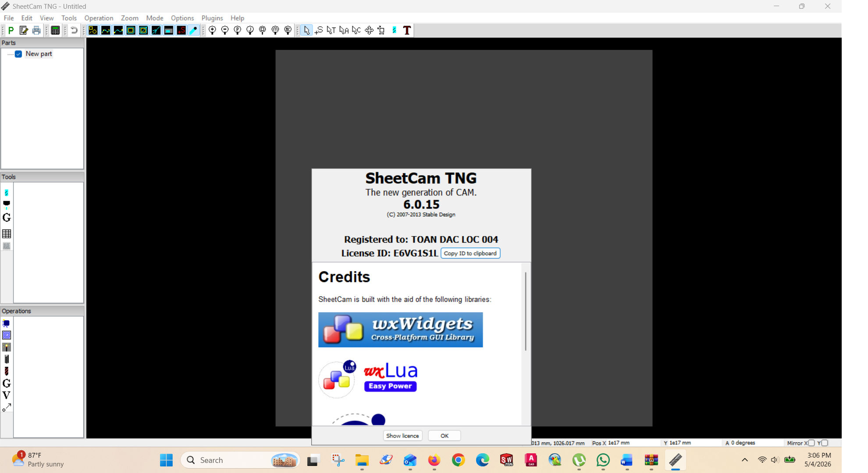
Task: Open the job options notepad icon
Action: [24, 30]
